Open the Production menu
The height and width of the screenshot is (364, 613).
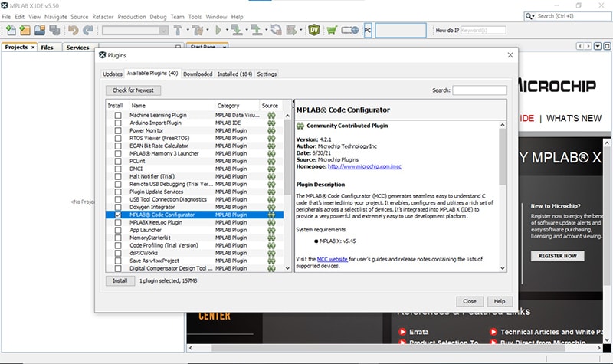132,17
